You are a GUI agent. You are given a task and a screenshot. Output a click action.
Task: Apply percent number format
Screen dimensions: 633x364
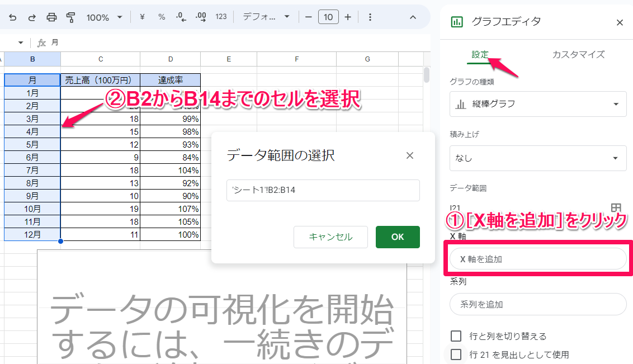[x=162, y=17]
